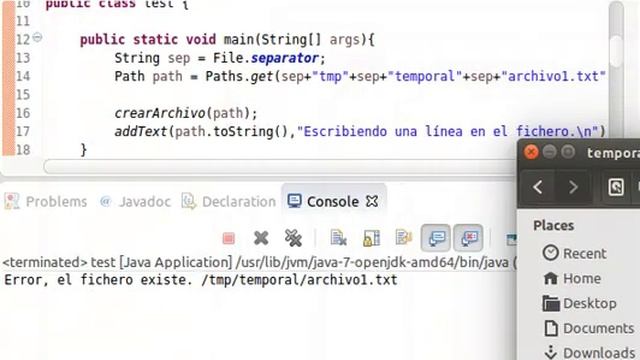Maximize the temporal file manager window
The image size is (640, 360).
click(568, 152)
